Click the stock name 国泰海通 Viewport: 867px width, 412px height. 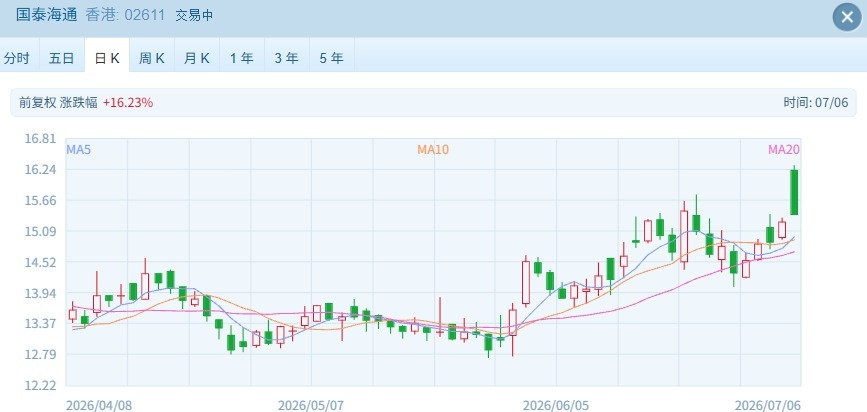pyautogui.click(x=46, y=15)
